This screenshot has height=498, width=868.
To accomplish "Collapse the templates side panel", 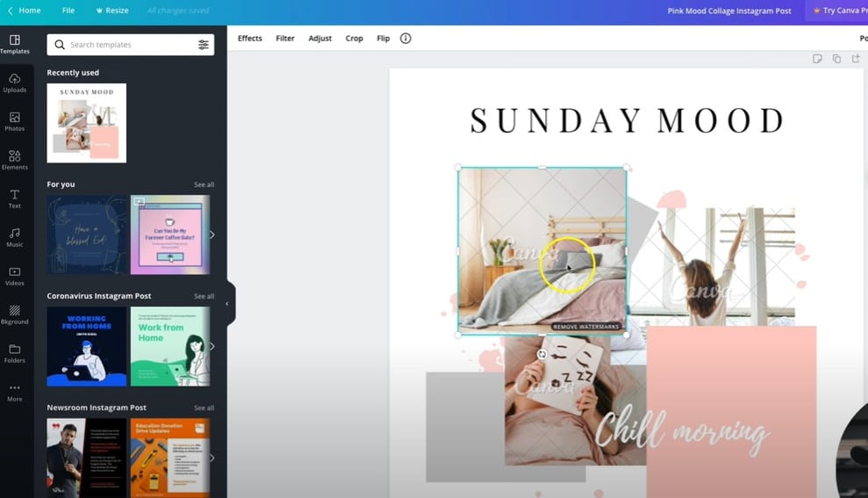I will coord(227,304).
